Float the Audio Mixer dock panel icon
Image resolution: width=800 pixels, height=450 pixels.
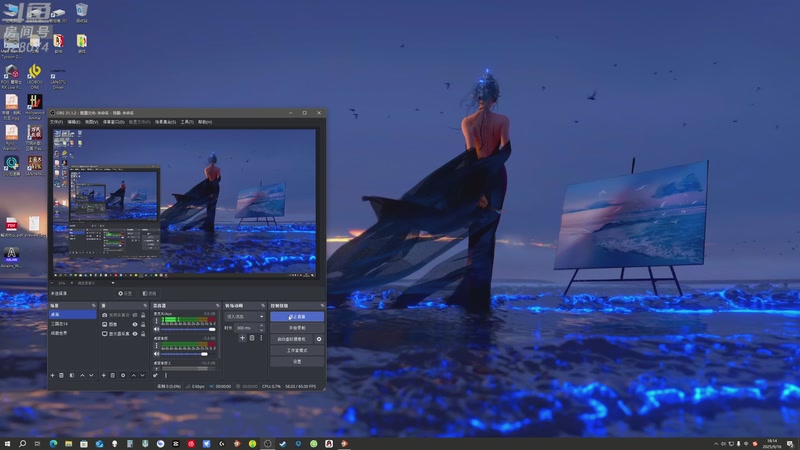pos(218,306)
